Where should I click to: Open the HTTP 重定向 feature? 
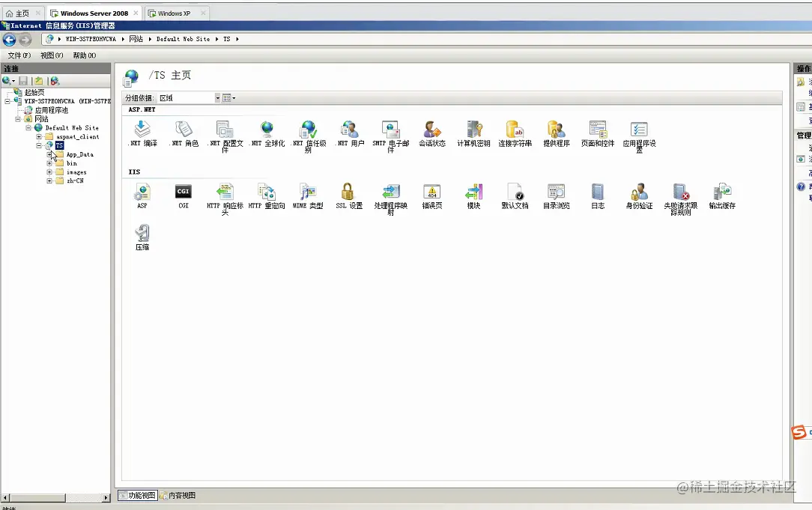tap(267, 195)
